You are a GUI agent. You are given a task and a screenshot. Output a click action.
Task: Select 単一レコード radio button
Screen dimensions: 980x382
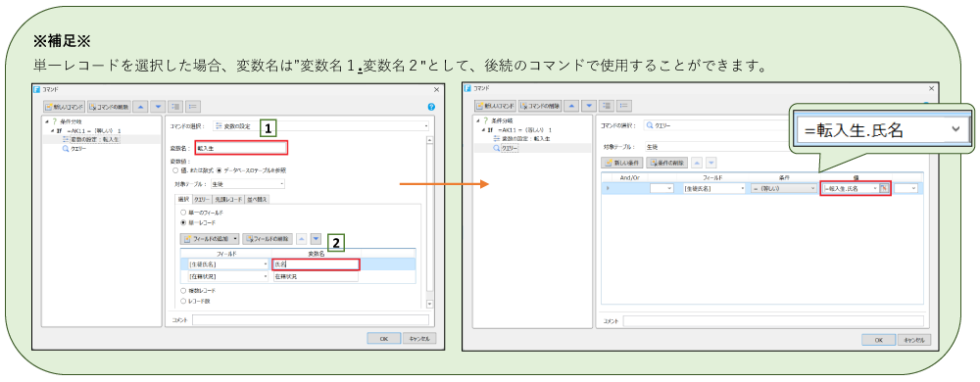coord(183,222)
